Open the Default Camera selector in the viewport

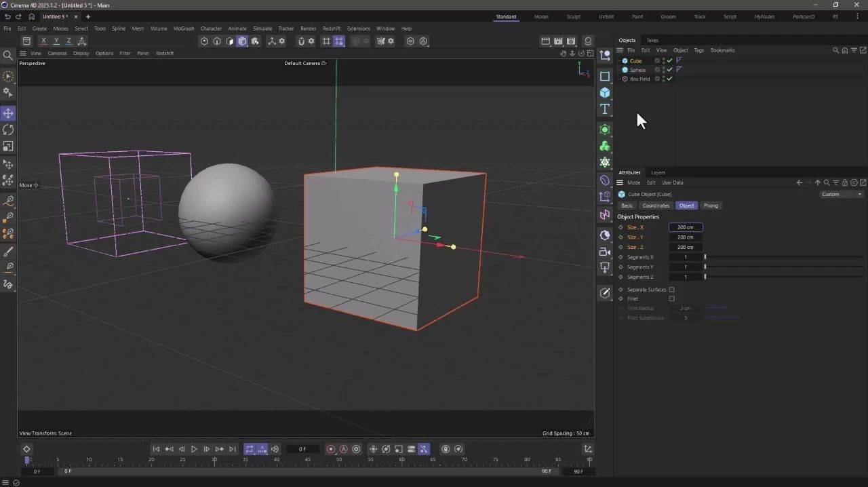pyautogui.click(x=305, y=63)
